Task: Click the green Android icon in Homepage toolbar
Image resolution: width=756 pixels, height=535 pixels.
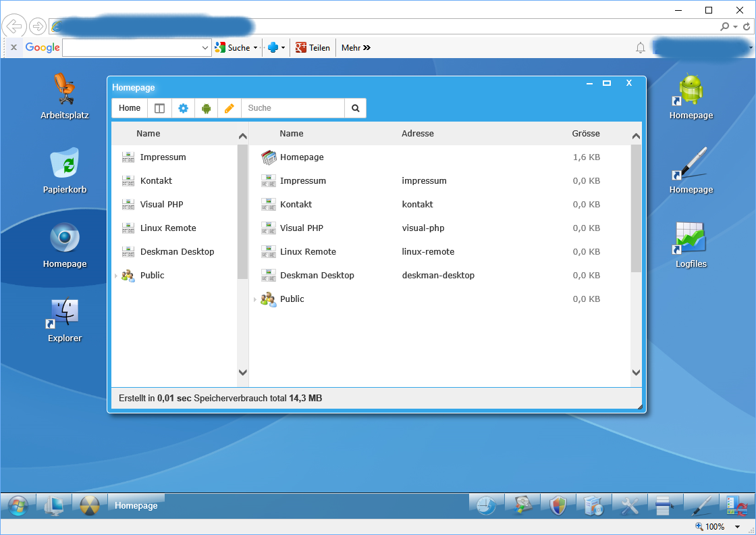Action: click(207, 108)
